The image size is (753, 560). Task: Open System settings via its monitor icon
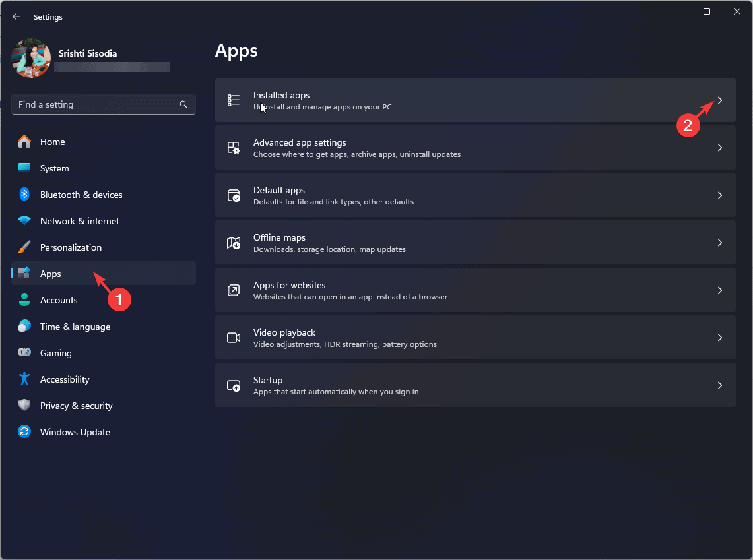click(24, 168)
